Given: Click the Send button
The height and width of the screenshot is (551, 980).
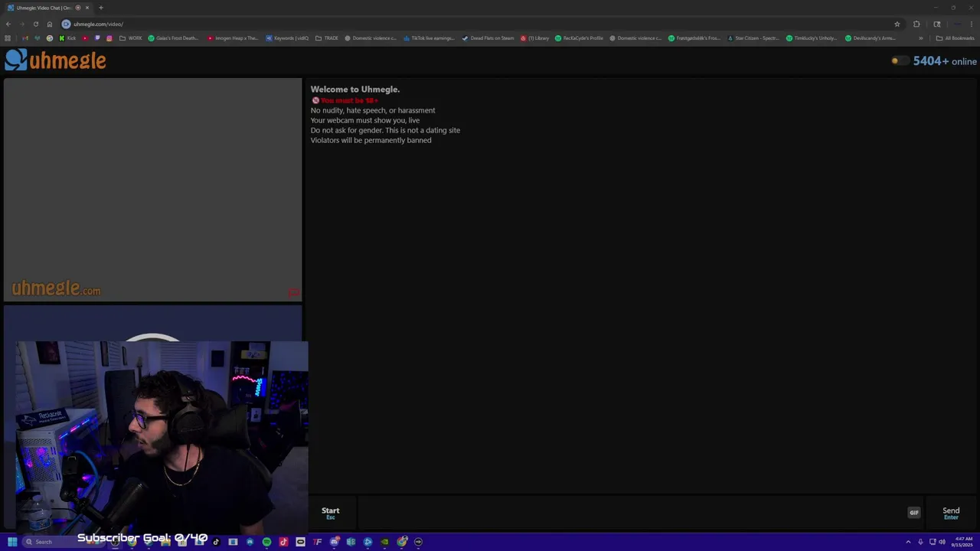Looking at the screenshot, I should tap(951, 513).
